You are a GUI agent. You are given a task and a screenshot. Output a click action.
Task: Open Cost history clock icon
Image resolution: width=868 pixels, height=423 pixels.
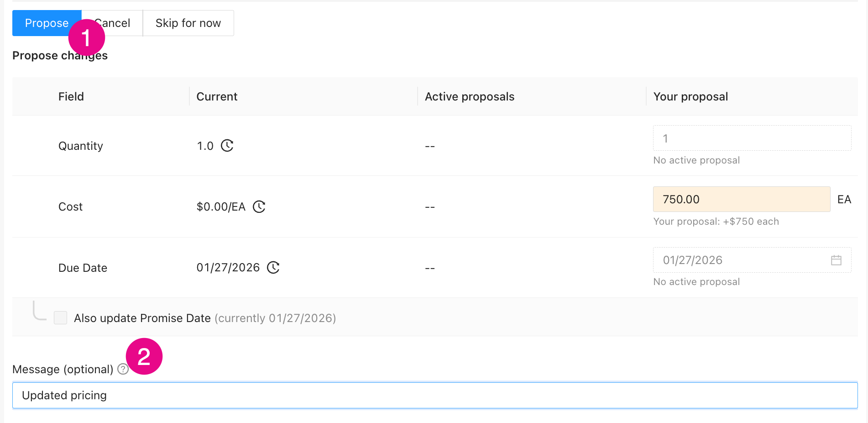point(259,206)
